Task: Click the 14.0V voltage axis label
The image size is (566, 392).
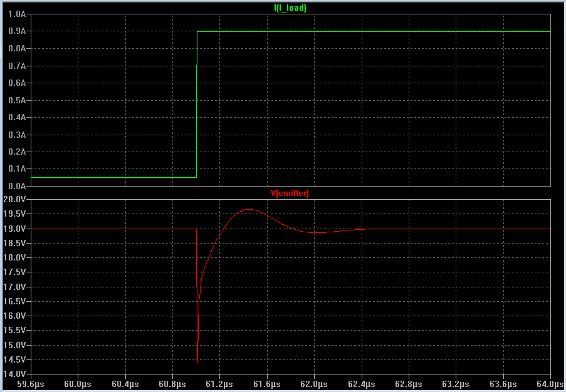Action: (x=16, y=374)
